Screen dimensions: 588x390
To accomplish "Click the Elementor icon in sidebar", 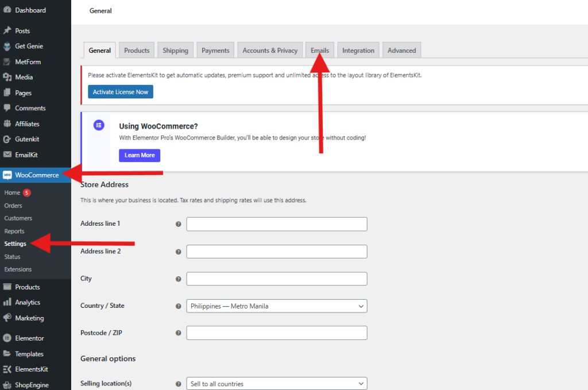I will click(7, 338).
